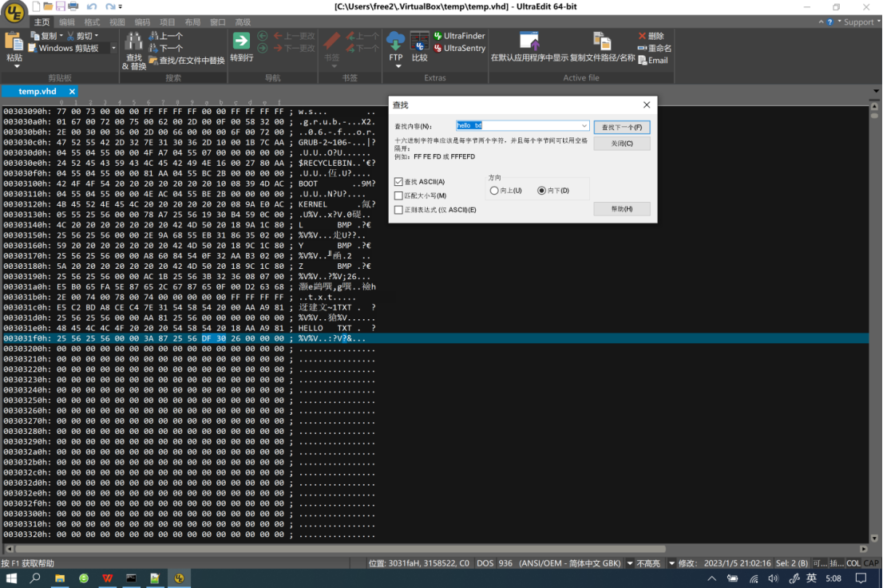The height and width of the screenshot is (588, 883).
Task: Enable the 匹配大小写(M) checkbox
Action: [398, 195]
